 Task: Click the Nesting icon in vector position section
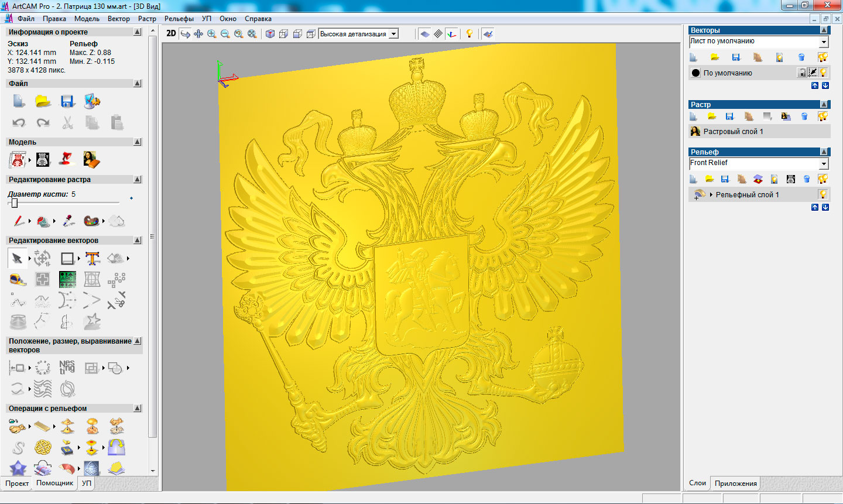point(67,368)
